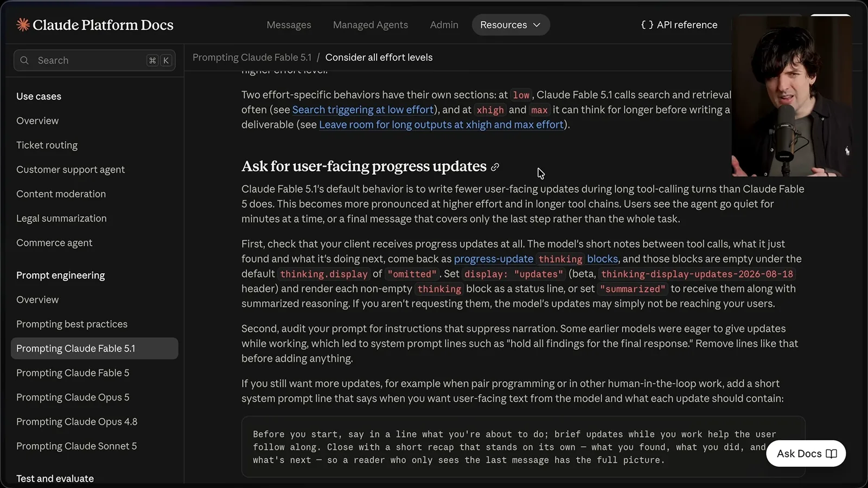Click the "summarized" inline code text
The width and height of the screenshot is (868, 488).
(633, 289)
